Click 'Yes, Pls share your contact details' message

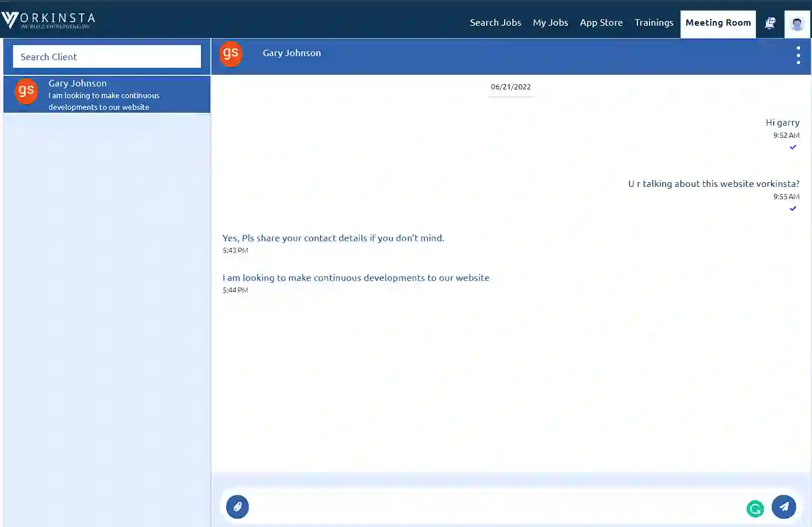pyautogui.click(x=333, y=238)
